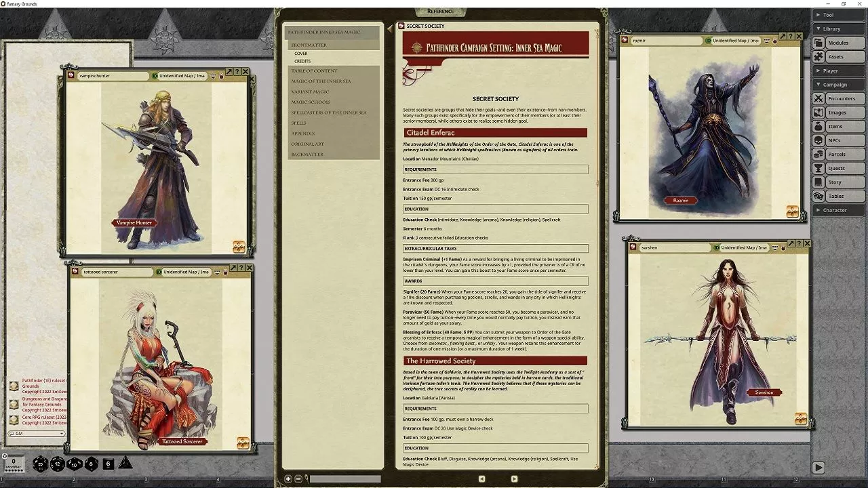Click token icon in razmir image corner
This screenshot has width=868, height=488.
pyautogui.click(x=792, y=211)
